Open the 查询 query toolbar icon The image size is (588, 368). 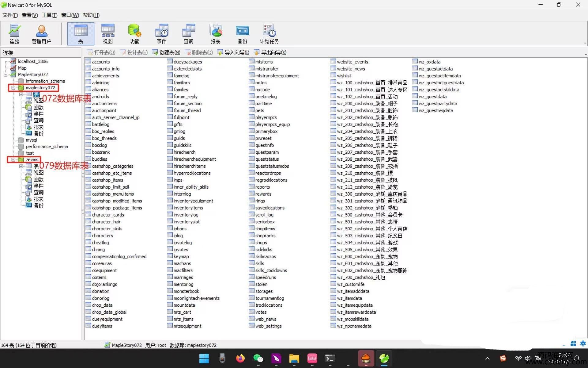coord(188,34)
